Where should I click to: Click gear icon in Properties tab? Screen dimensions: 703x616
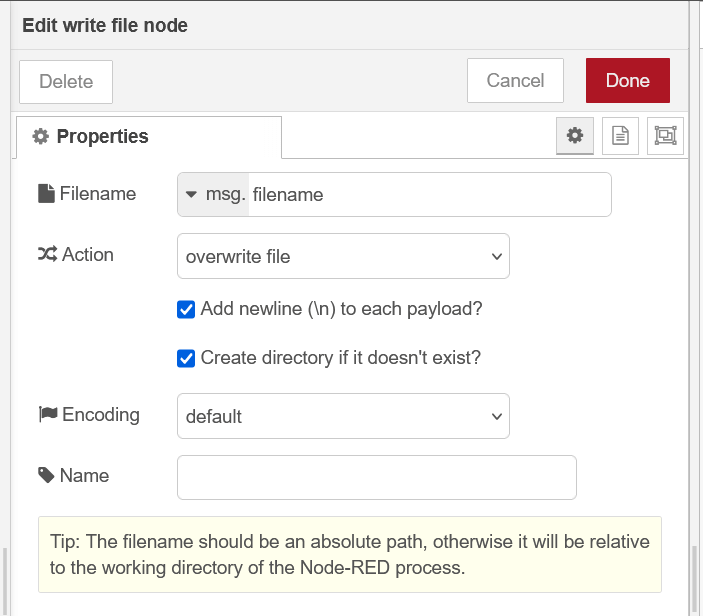(x=40, y=136)
